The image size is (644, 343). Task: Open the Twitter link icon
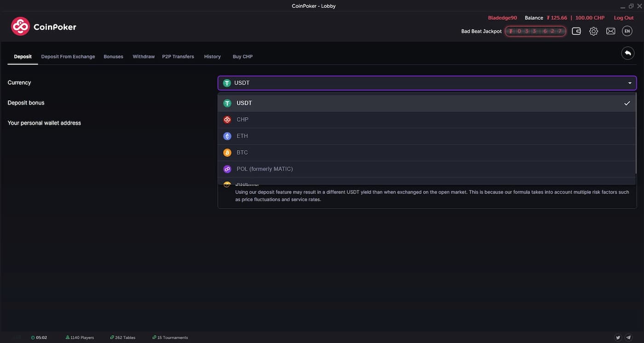pos(618,337)
